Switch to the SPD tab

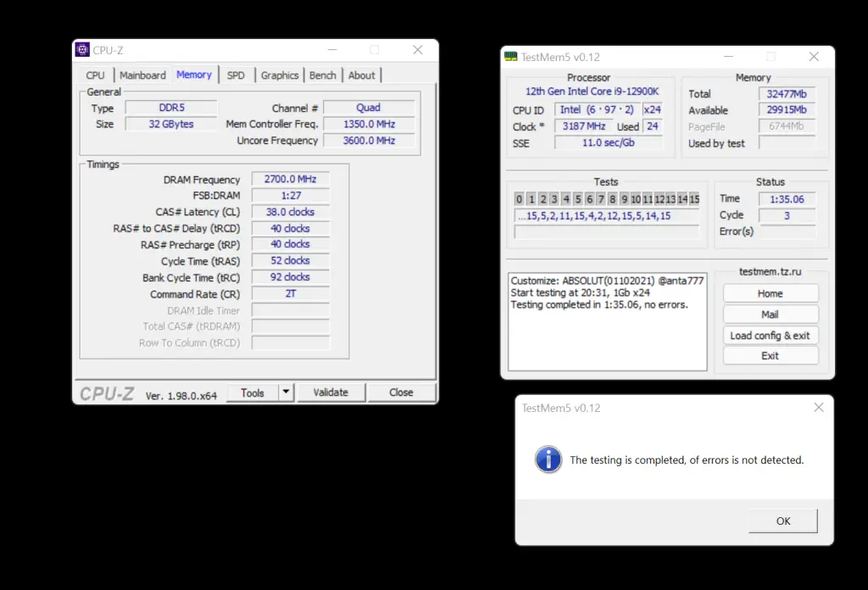pos(236,75)
